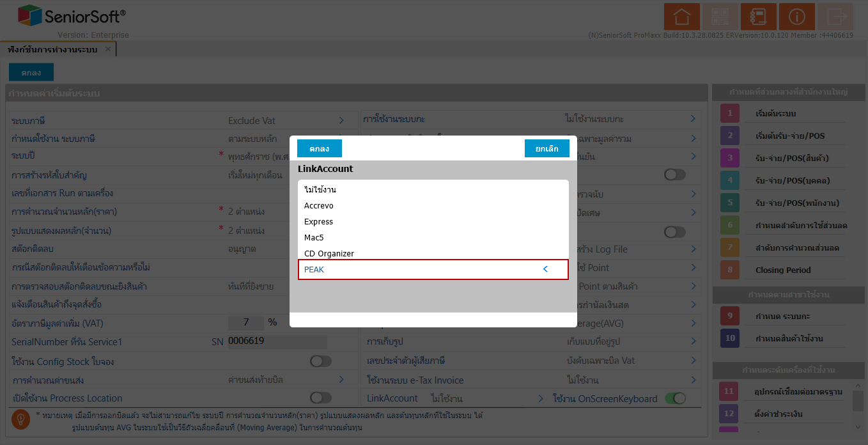Disable ใช้งาน OnScreenKeyboard switch

click(675, 398)
